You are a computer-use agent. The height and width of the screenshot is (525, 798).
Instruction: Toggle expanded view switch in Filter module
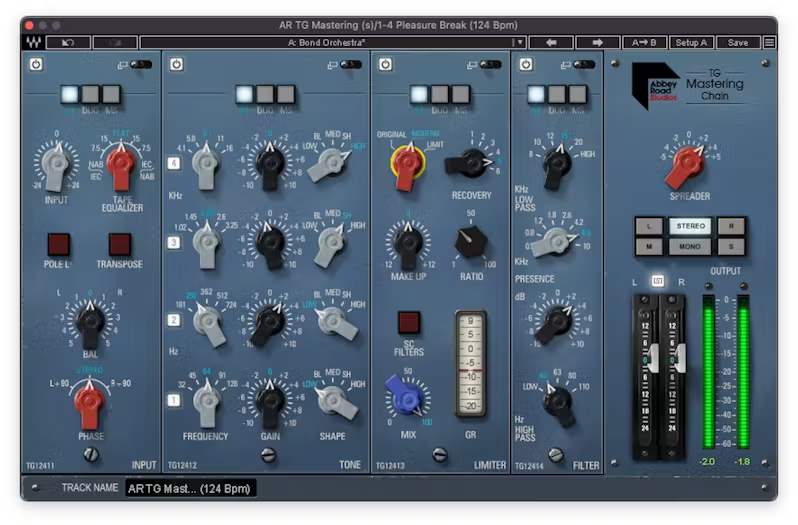click(x=584, y=65)
